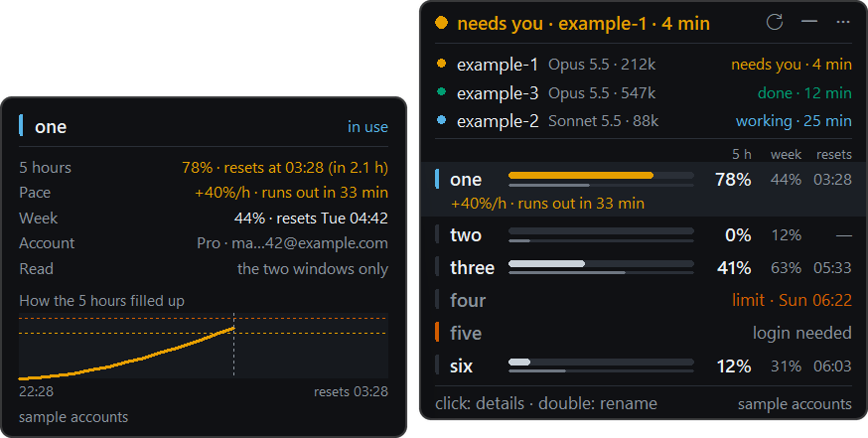This screenshot has width=868, height=438.
Task: Click the 63% week value for three
Action: (x=787, y=268)
